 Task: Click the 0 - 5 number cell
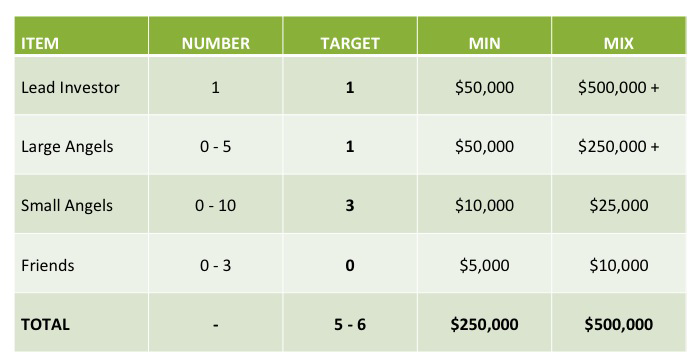click(x=216, y=146)
